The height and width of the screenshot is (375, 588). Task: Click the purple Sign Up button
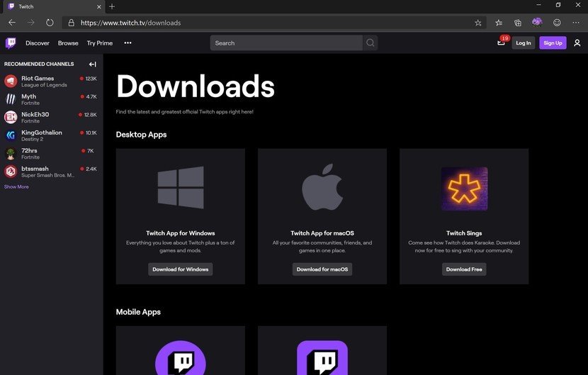(553, 43)
